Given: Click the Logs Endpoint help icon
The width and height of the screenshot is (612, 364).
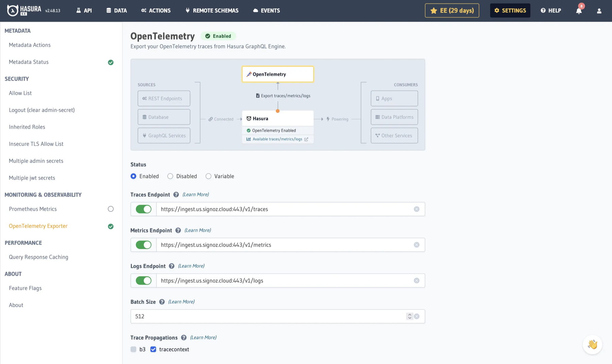Looking at the screenshot, I should (171, 266).
